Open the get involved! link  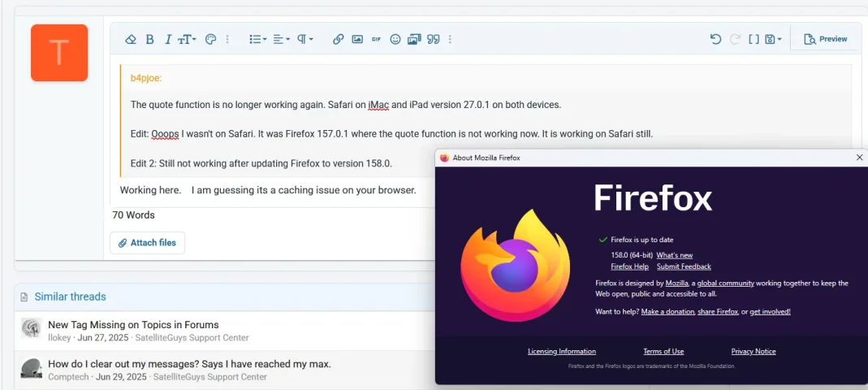pos(770,312)
